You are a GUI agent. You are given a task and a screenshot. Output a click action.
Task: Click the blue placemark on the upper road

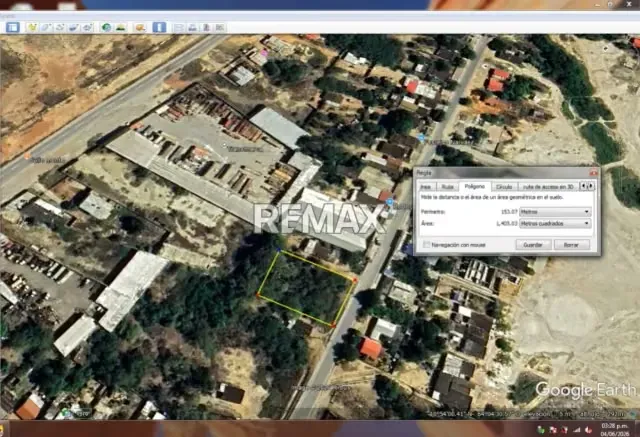click(x=422, y=139)
